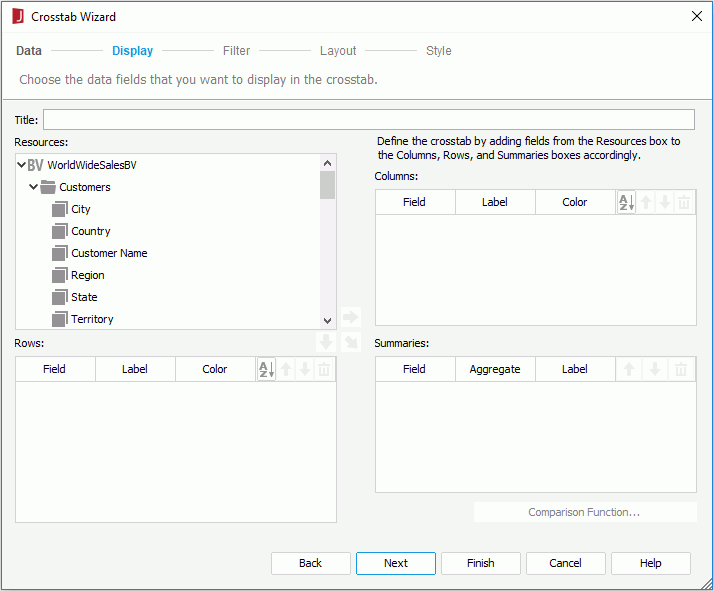Click the BV WorldWideSalesBV icon
This screenshot has width=714, height=591.
[x=36, y=165]
